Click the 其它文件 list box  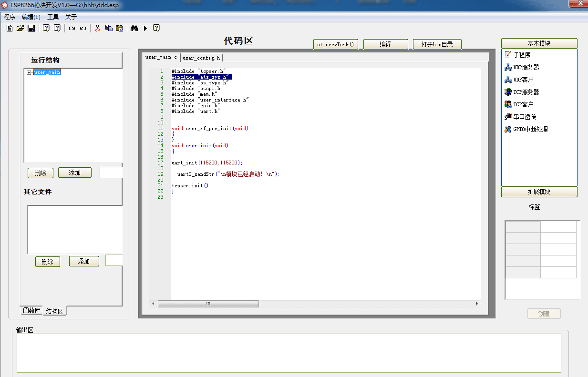point(75,230)
